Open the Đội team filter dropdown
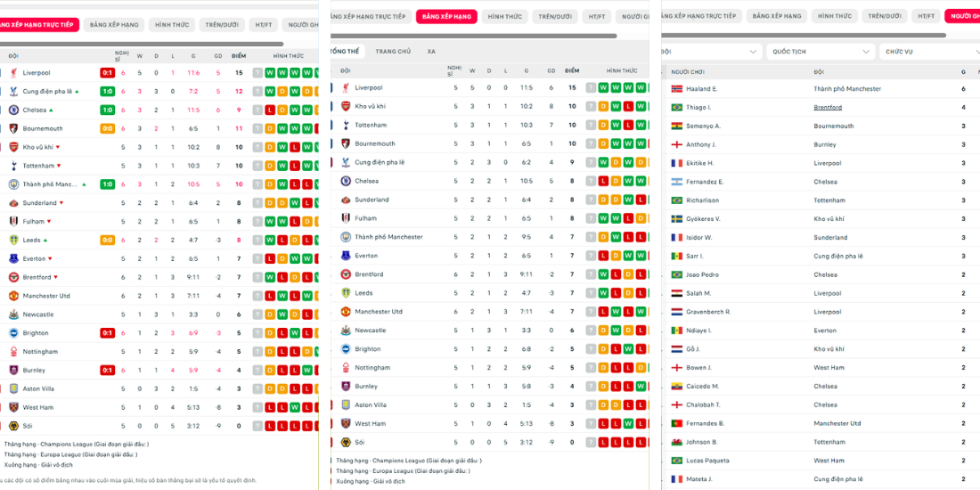 pyautogui.click(x=710, y=52)
